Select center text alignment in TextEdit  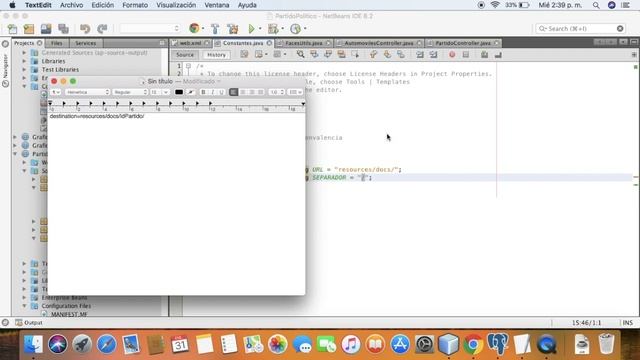242,92
